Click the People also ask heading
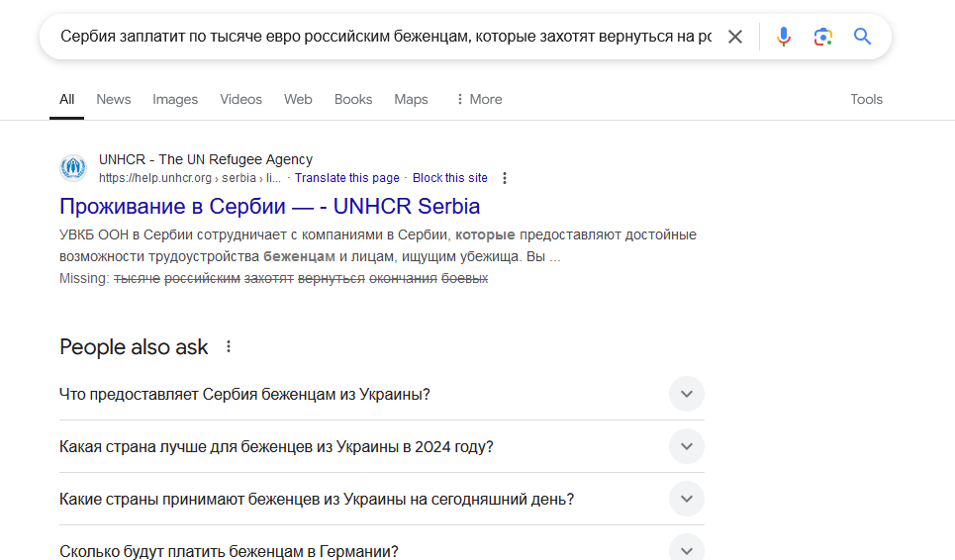Viewport: 955px width, 560px height. [x=134, y=347]
